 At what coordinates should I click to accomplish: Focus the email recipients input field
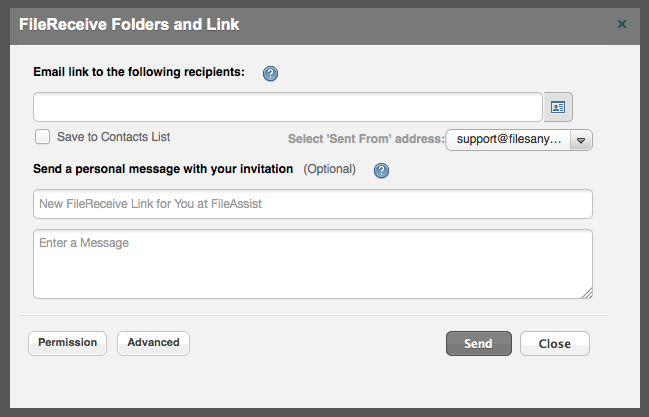coord(288,107)
